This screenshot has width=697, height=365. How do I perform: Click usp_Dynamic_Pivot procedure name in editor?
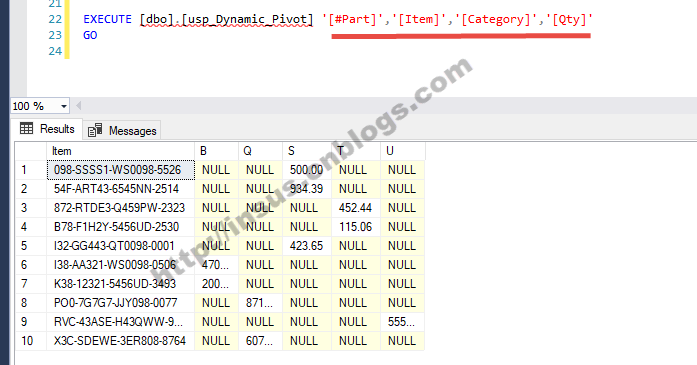tap(247, 20)
